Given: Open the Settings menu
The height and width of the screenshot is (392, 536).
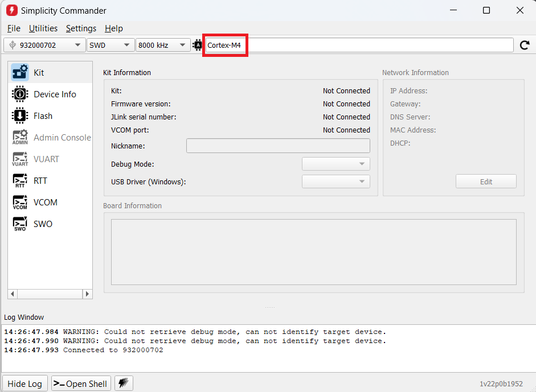Looking at the screenshot, I should (x=81, y=28).
